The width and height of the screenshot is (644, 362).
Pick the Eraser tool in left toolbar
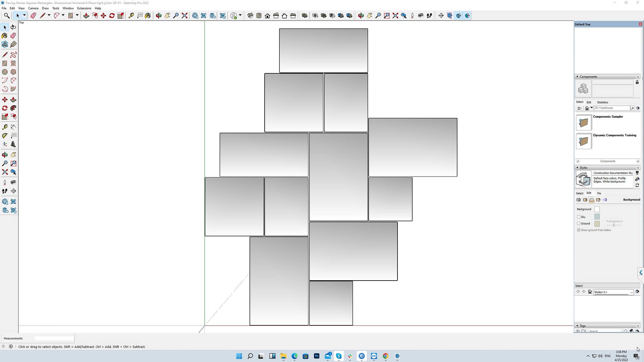click(x=13, y=36)
